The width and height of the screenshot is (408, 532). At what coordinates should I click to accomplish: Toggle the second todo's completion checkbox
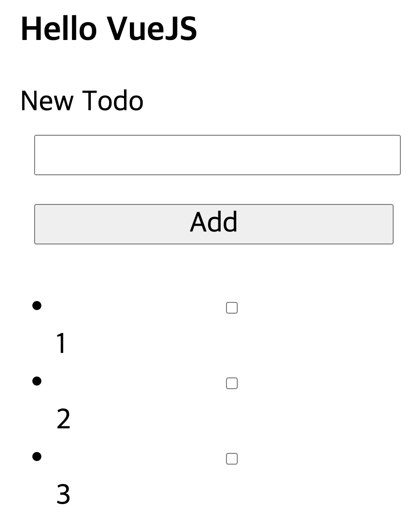(232, 383)
